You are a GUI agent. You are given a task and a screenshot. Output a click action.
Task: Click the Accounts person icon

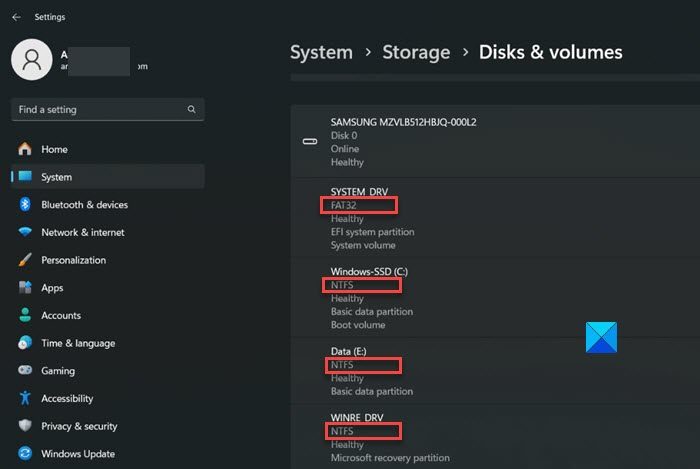[x=25, y=315]
